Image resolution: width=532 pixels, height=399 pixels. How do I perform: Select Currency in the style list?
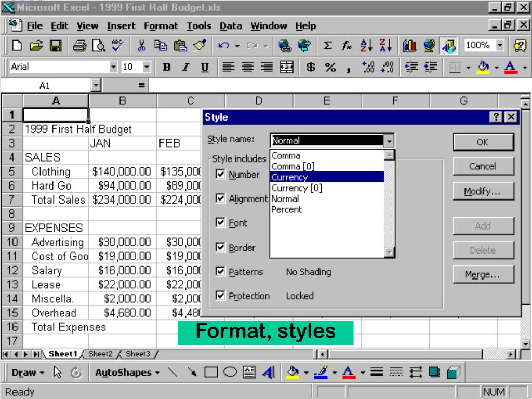[x=327, y=177]
